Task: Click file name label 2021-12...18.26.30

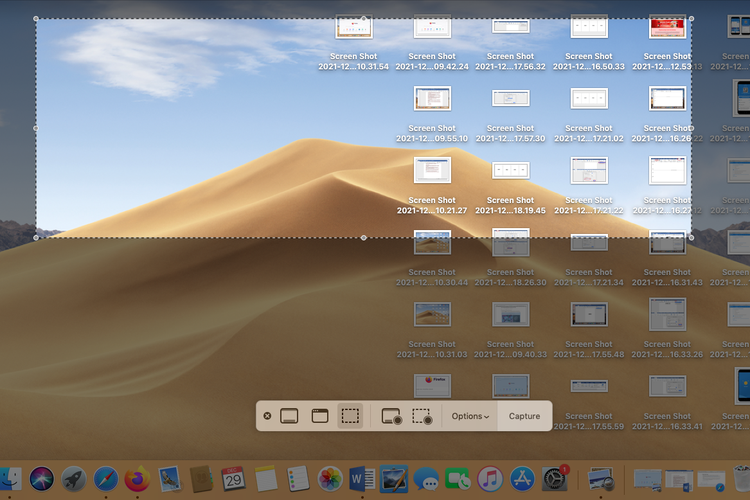Action: pyautogui.click(x=510, y=282)
